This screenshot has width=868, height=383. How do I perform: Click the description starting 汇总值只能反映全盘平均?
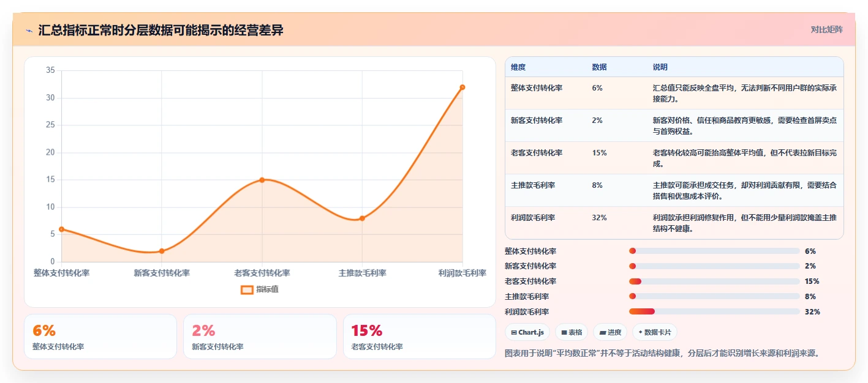744,93
